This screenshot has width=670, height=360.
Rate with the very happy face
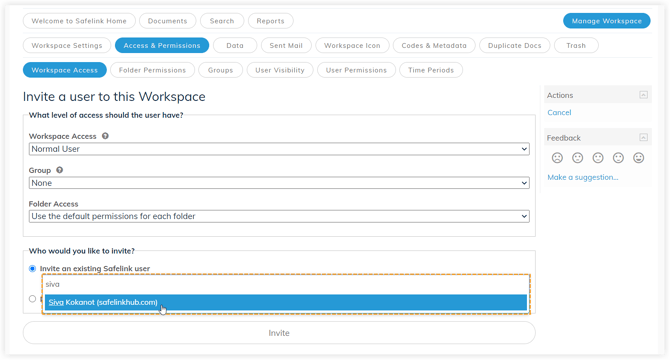point(638,158)
